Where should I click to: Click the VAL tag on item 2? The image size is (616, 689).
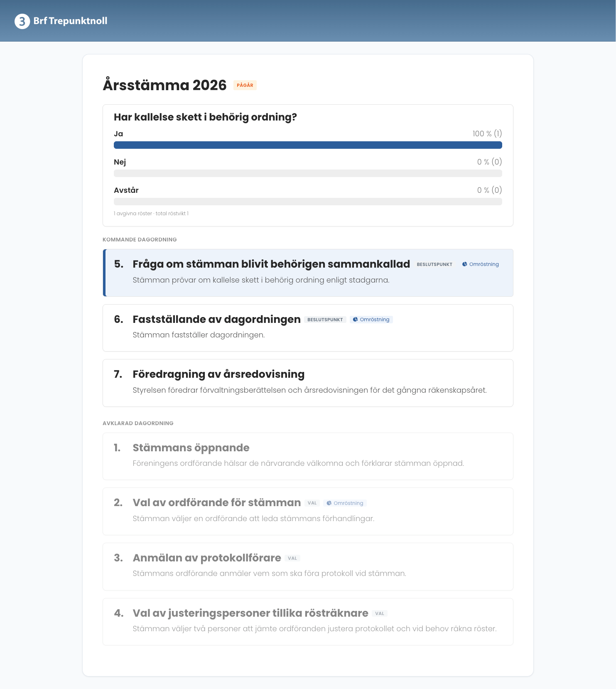312,503
